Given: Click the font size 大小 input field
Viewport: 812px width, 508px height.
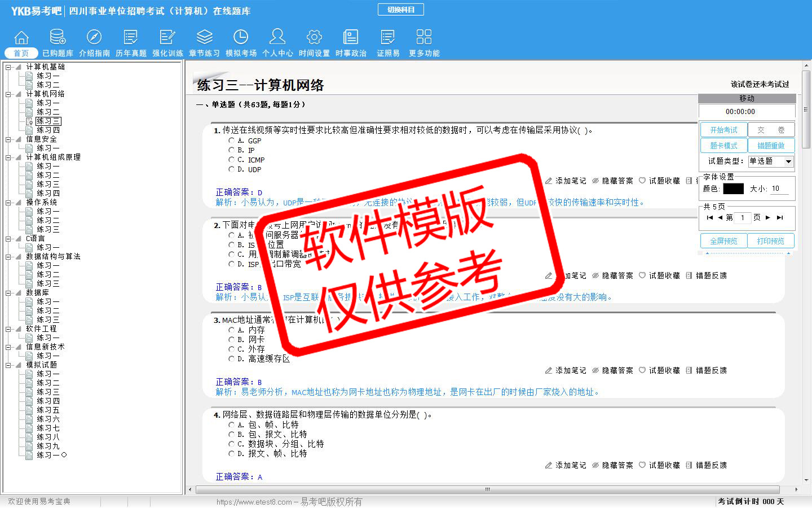Looking at the screenshot, I should tap(779, 189).
